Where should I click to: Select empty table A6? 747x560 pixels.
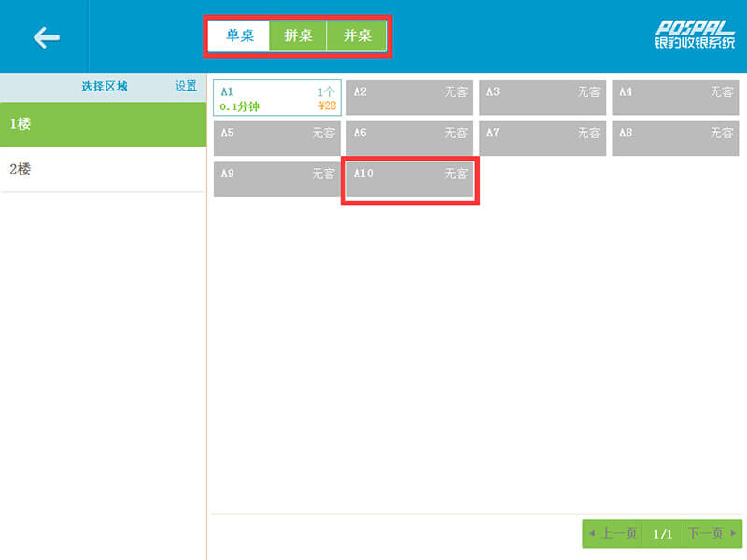410,139
